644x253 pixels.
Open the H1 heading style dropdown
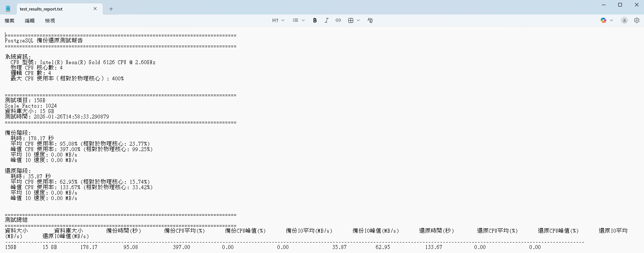(x=278, y=21)
